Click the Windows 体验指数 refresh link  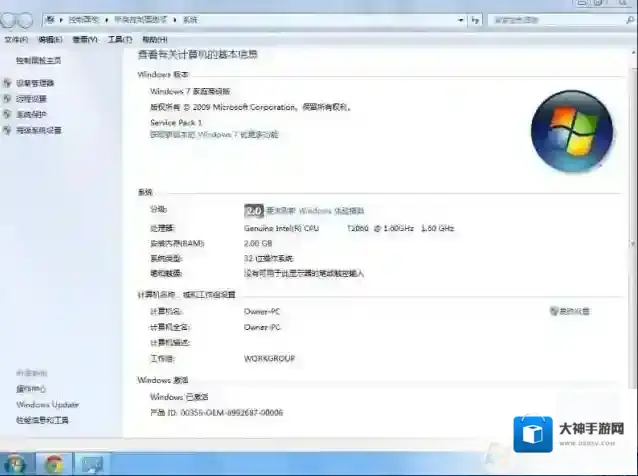click(315, 211)
